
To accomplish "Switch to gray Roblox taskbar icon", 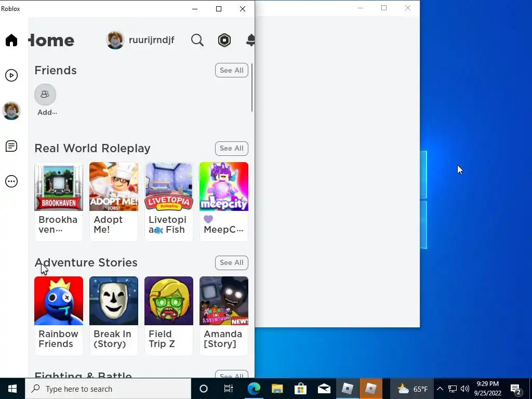I will coord(348,389).
